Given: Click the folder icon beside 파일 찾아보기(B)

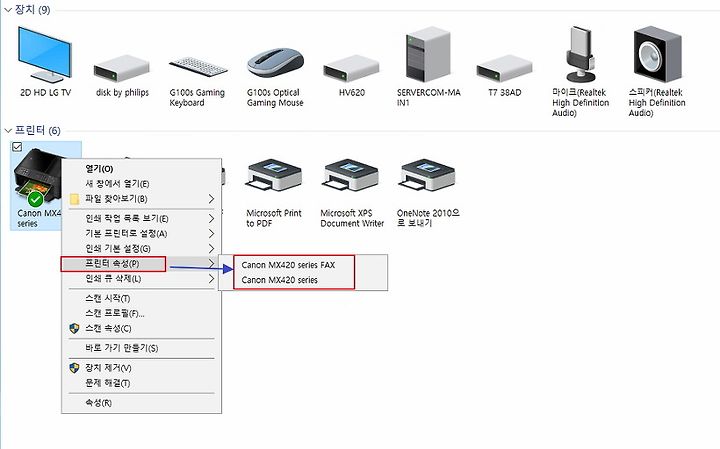Looking at the screenshot, I should (74, 199).
